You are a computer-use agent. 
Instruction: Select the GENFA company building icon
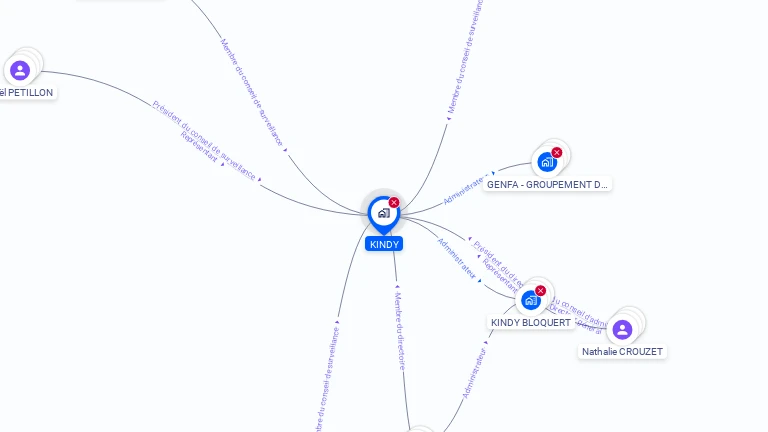pyautogui.click(x=546, y=161)
